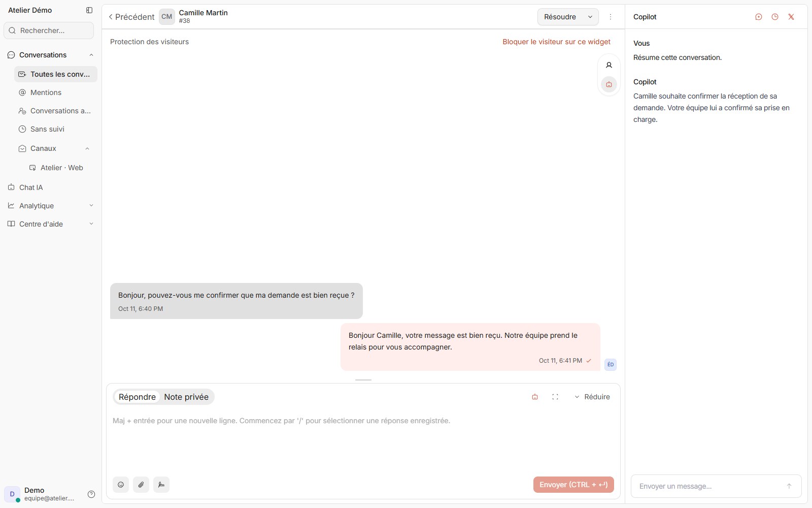Open Chat IA section
This screenshot has height=508, width=812.
pos(51,187)
